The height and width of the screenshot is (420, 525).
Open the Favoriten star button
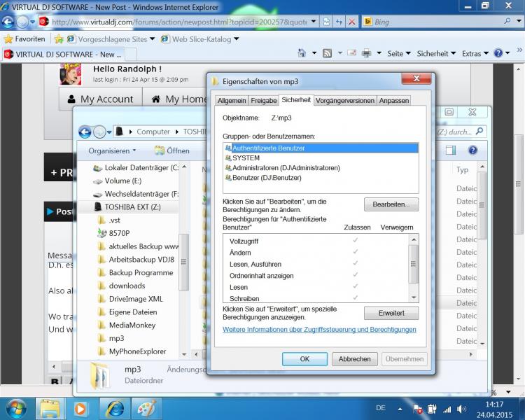(24, 39)
